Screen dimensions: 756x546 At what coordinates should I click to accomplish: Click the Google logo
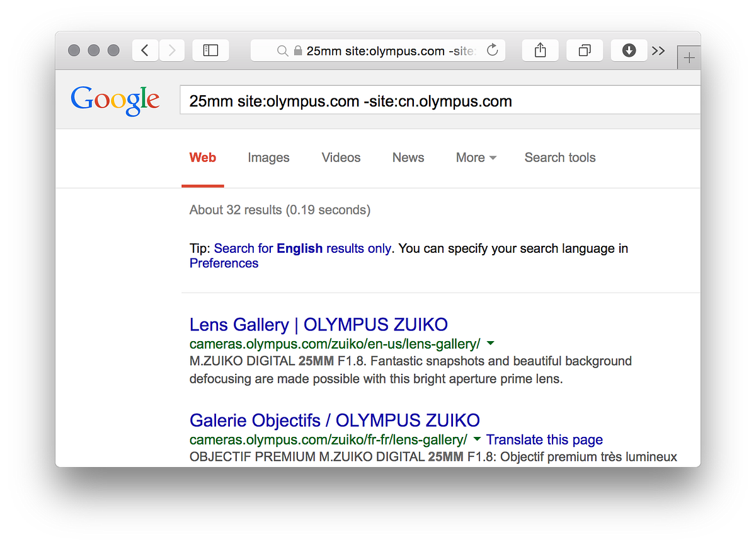point(115,102)
